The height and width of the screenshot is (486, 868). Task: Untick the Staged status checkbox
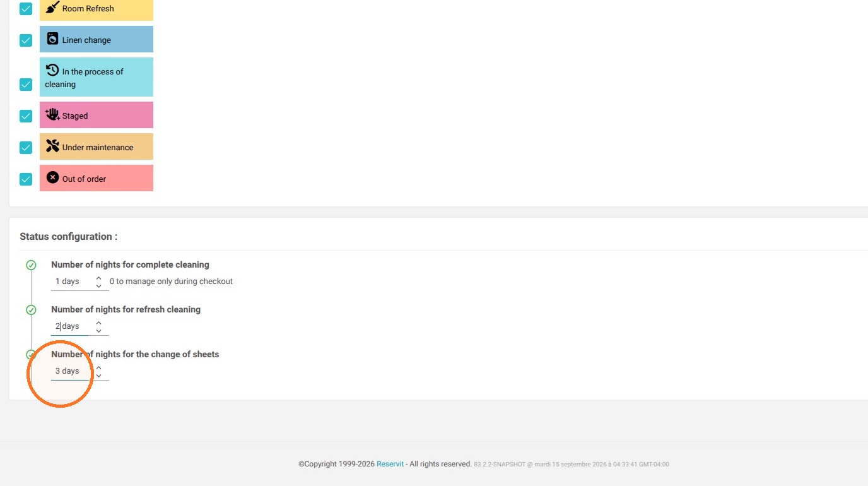pos(26,116)
